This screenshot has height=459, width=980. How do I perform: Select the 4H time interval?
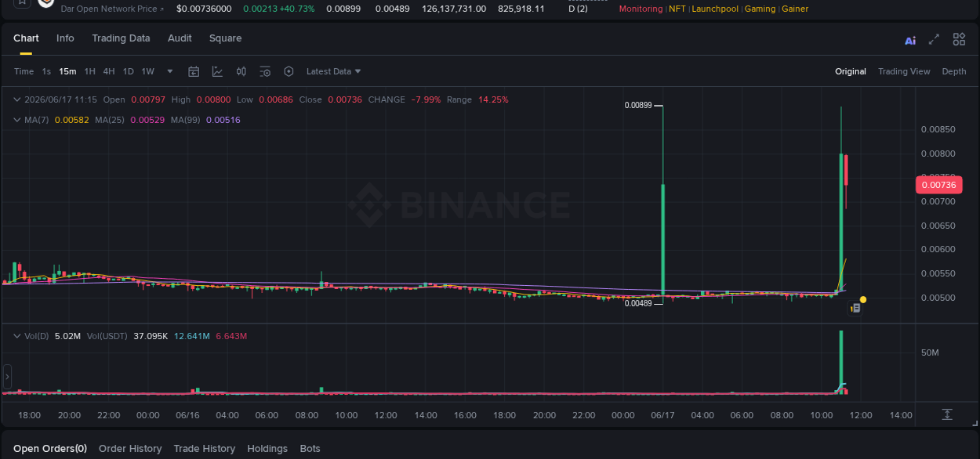pos(109,71)
